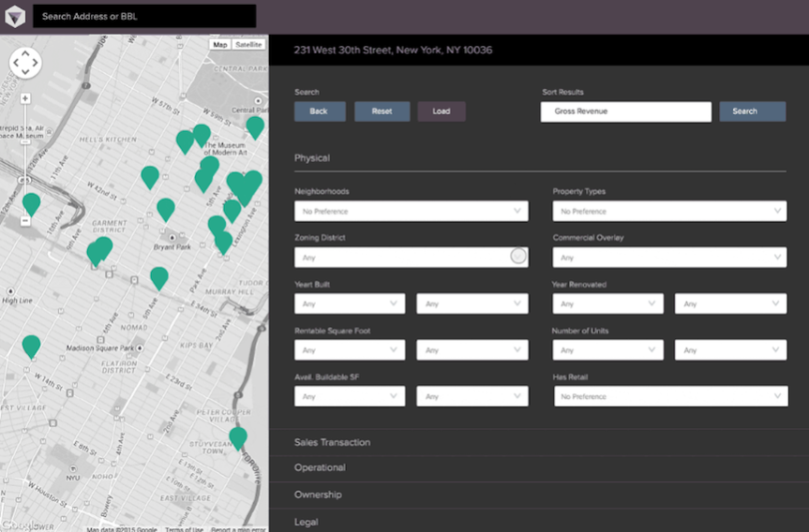
Task: Click the map zoom slider track
Action: tap(25, 160)
